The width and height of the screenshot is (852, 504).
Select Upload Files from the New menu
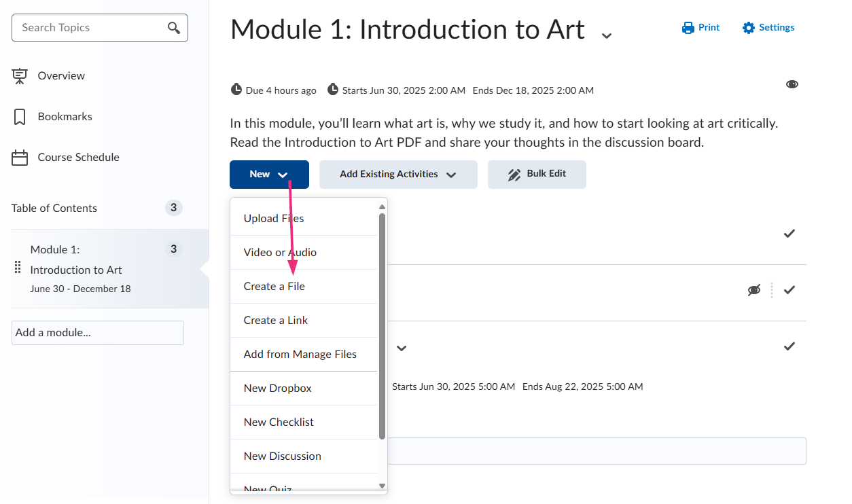[x=274, y=219]
